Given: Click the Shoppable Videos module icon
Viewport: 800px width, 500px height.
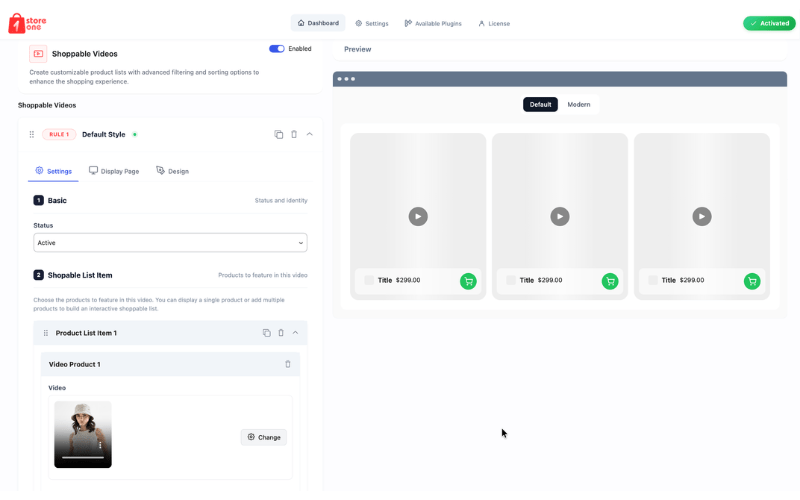Looking at the screenshot, I should 38,54.
